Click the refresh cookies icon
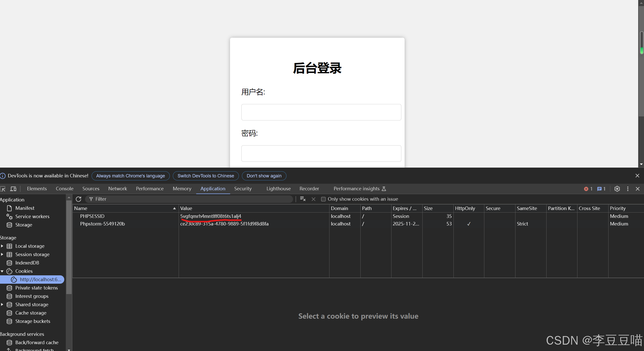This screenshot has width=644, height=351. [x=78, y=199]
